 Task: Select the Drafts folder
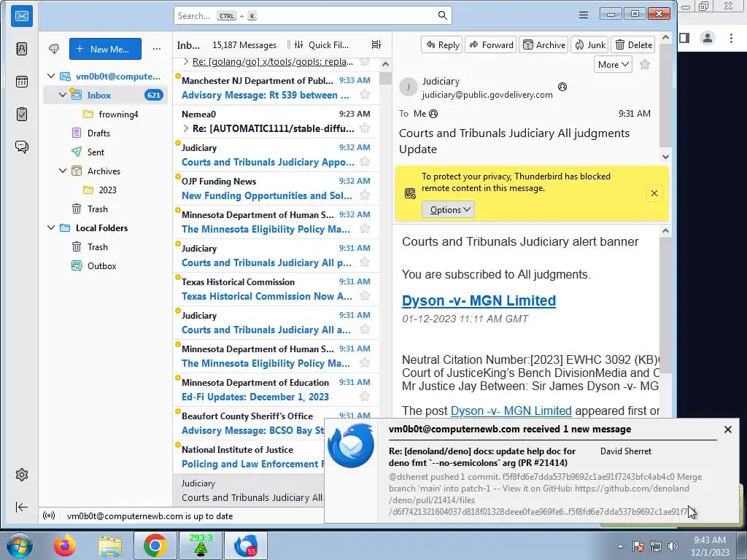click(105, 133)
